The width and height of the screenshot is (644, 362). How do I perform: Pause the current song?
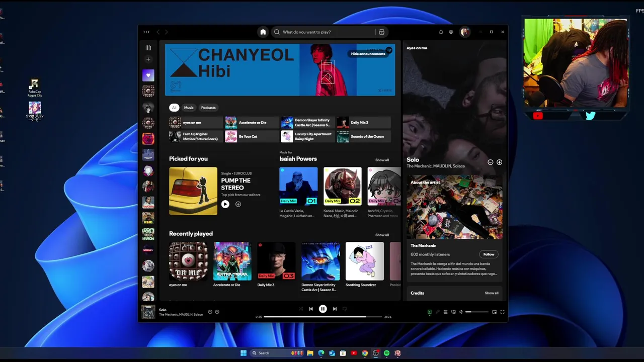[x=323, y=309]
